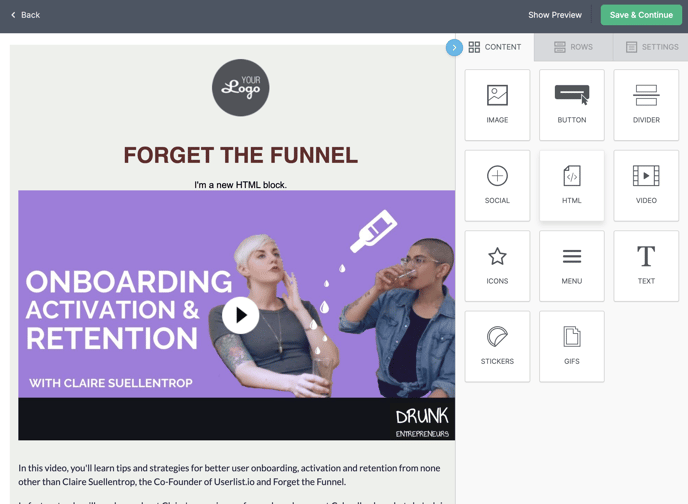This screenshot has height=504, width=688.
Task: Switch to the Rows tab
Action: (x=573, y=47)
